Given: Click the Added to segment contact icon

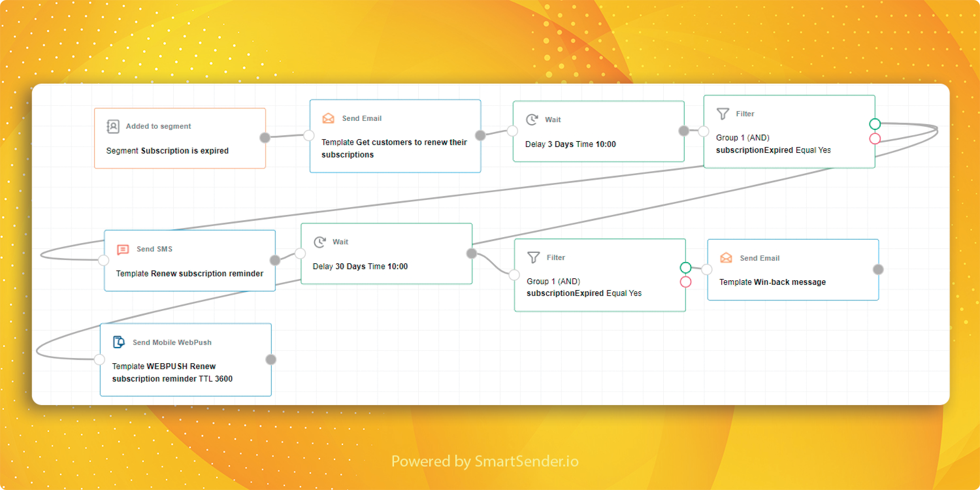Looking at the screenshot, I should tap(113, 126).
